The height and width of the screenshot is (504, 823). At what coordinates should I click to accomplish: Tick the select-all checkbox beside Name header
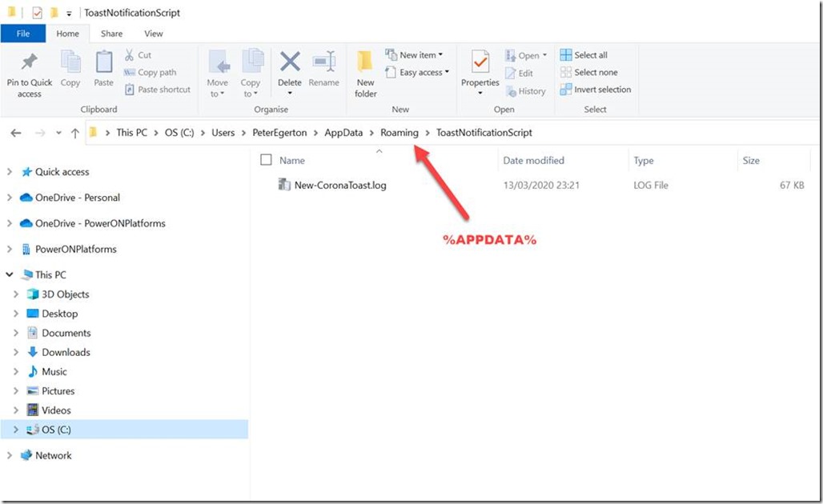coord(267,161)
